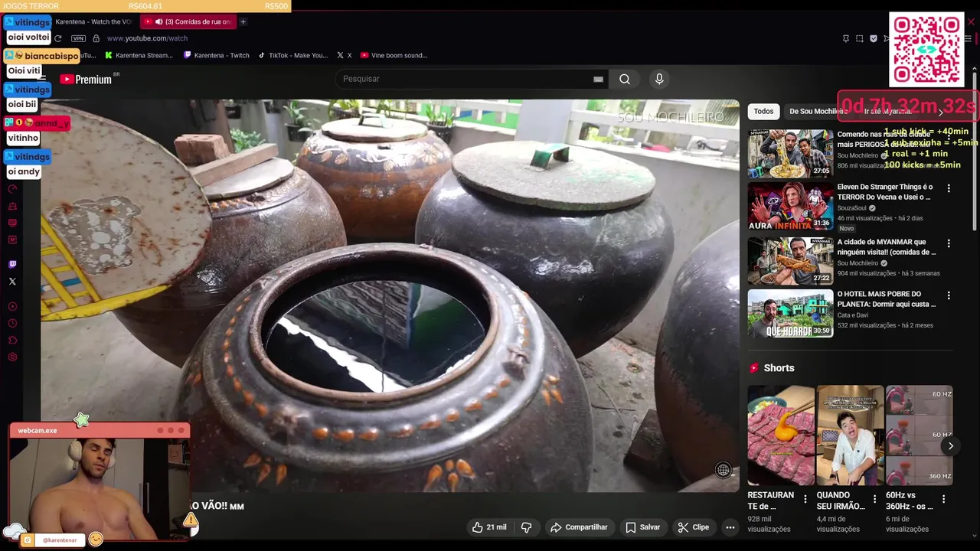Click the main video player area
The height and width of the screenshot is (551, 980).
coord(390,295)
